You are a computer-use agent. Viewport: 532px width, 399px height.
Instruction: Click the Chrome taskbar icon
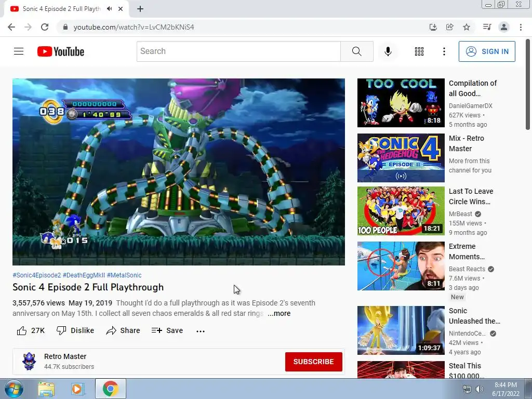click(x=110, y=389)
